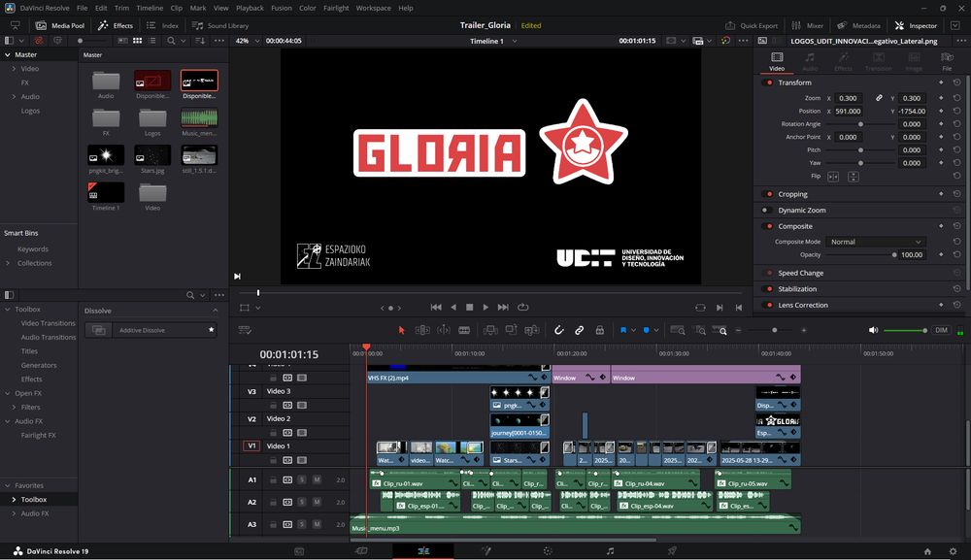Toggle the Cropping section enable dot
Viewport: 971px width, 560px height.
click(770, 194)
